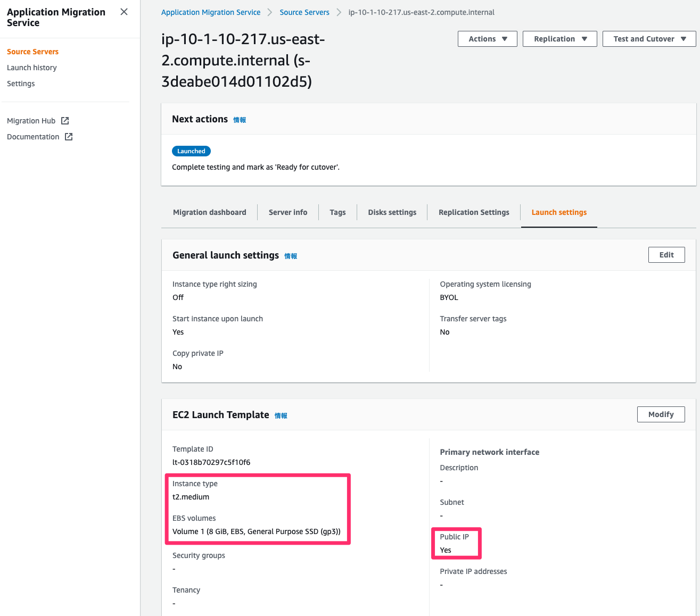Switch to the Disks settings tab

(x=392, y=212)
